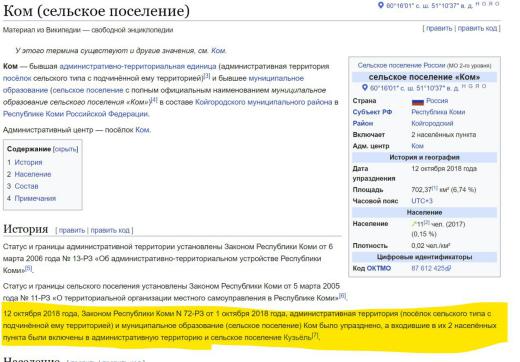Go to the Население contents entry
The image size is (520, 362).
click(x=33, y=174)
